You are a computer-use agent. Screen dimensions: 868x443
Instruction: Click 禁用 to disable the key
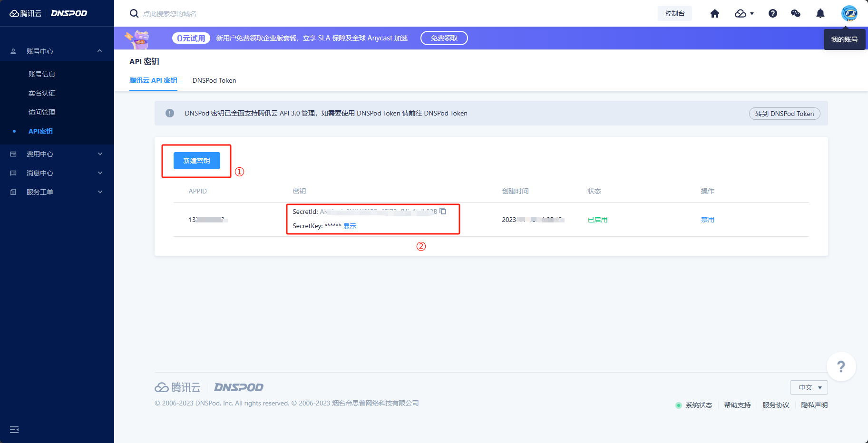(707, 219)
